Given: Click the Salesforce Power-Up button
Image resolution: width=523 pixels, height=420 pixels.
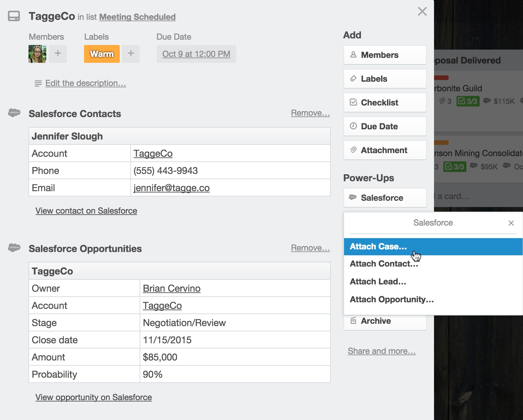Looking at the screenshot, I should click(x=385, y=198).
